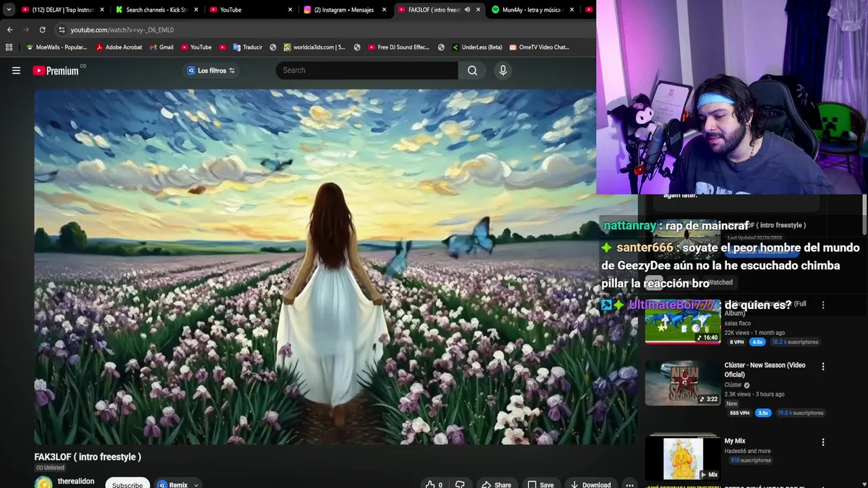The image size is (868, 488).
Task: Expand the Remix dropdown chevron
Action: click(196, 485)
